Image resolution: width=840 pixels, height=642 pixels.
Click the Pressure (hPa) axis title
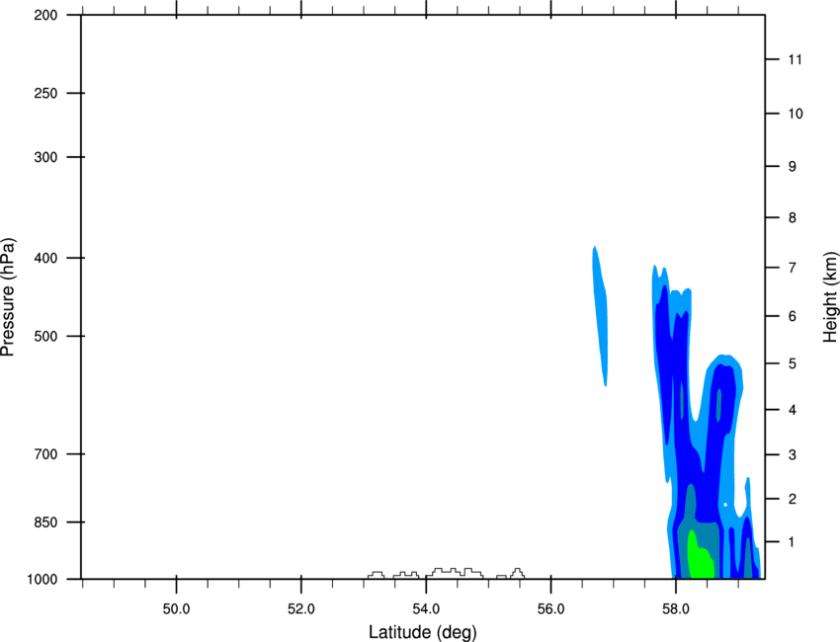point(8,297)
